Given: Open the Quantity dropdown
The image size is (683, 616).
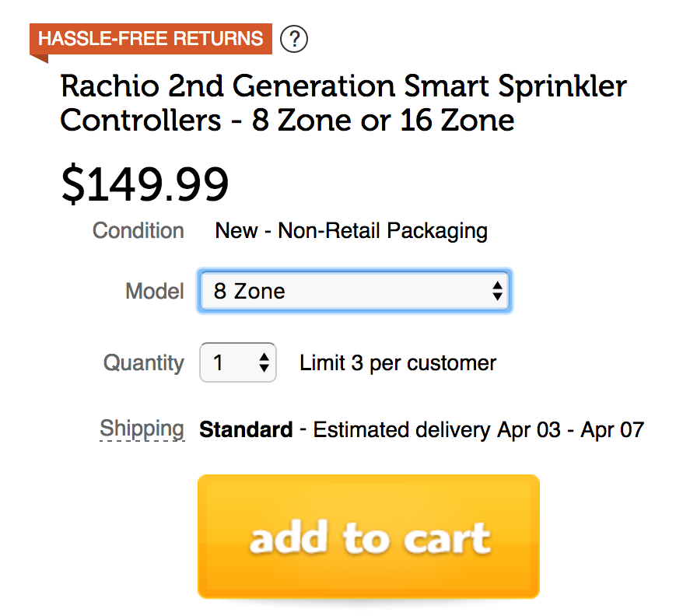Looking at the screenshot, I should coord(238,363).
